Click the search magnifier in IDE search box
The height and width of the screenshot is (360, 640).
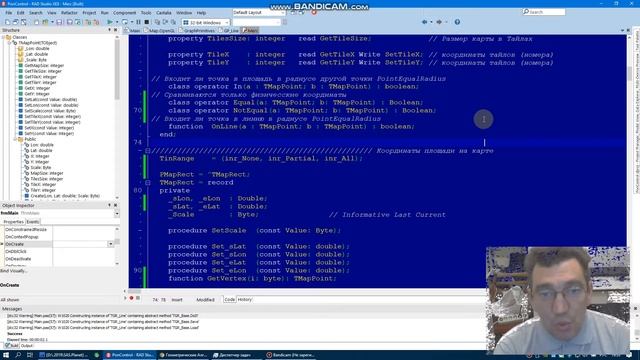526,12
